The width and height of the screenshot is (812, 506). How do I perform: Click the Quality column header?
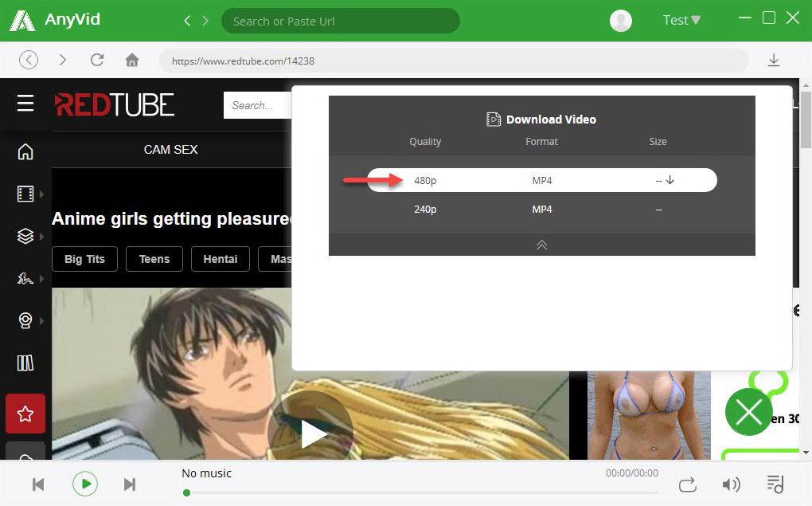[x=425, y=142]
